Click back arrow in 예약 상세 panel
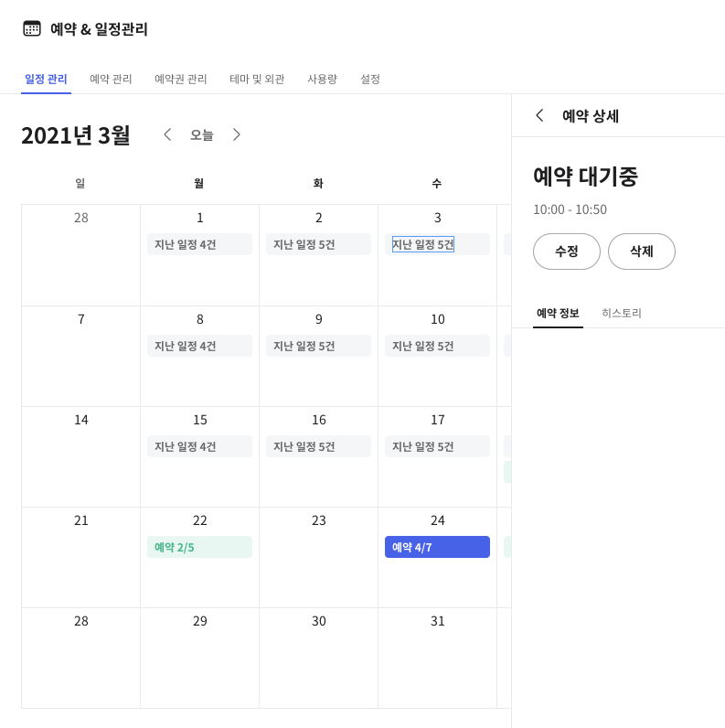The width and height of the screenshot is (725, 728). 539,115
